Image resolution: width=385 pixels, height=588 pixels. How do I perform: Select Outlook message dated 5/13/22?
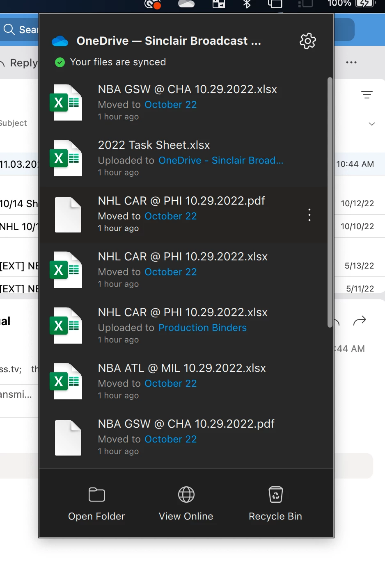point(360,266)
